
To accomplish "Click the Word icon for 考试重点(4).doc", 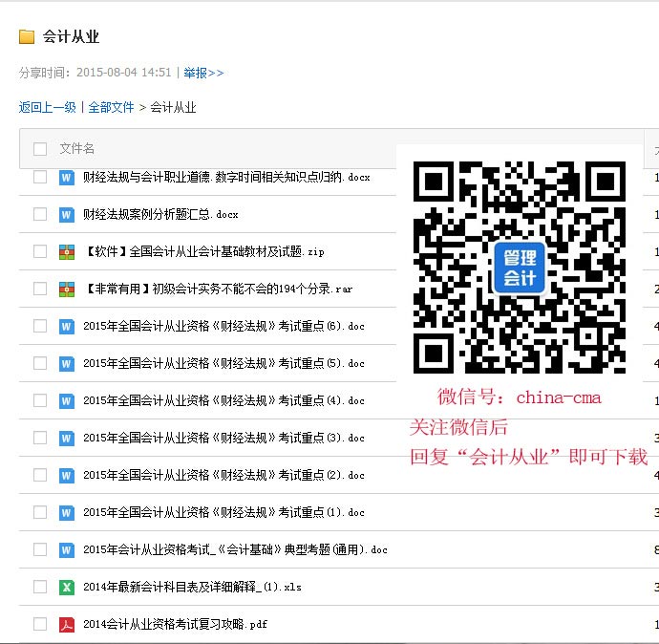I will coord(67,400).
